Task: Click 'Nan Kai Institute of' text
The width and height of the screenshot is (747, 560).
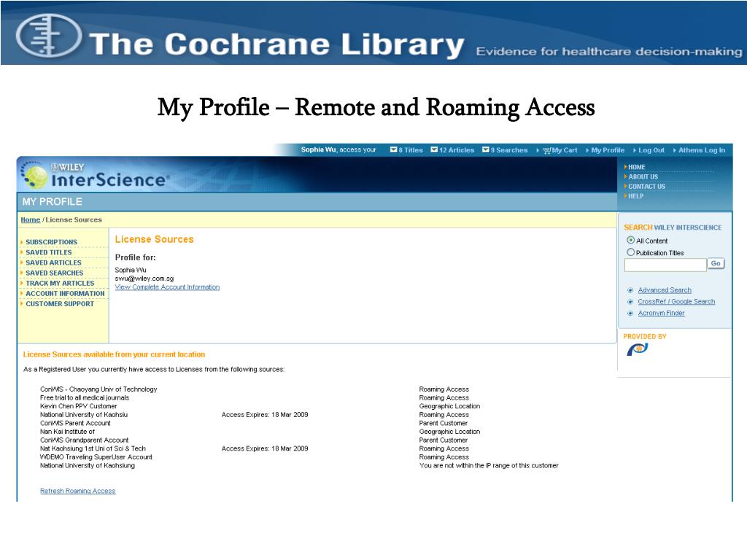Action: coord(67,432)
